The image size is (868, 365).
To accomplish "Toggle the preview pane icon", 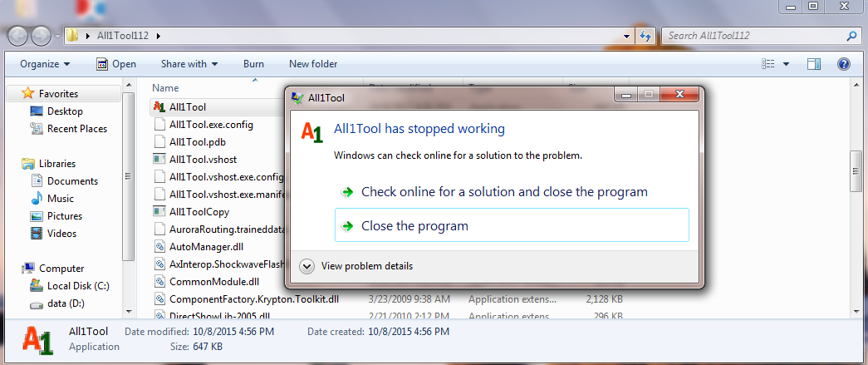I will [x=814, y=64].
